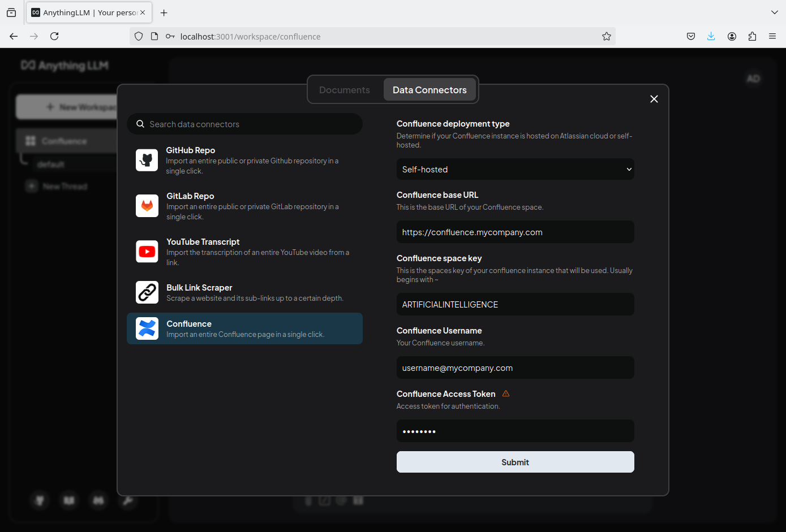
Task: Select the GitHub Repo connector title
Action: click(191, 150)
